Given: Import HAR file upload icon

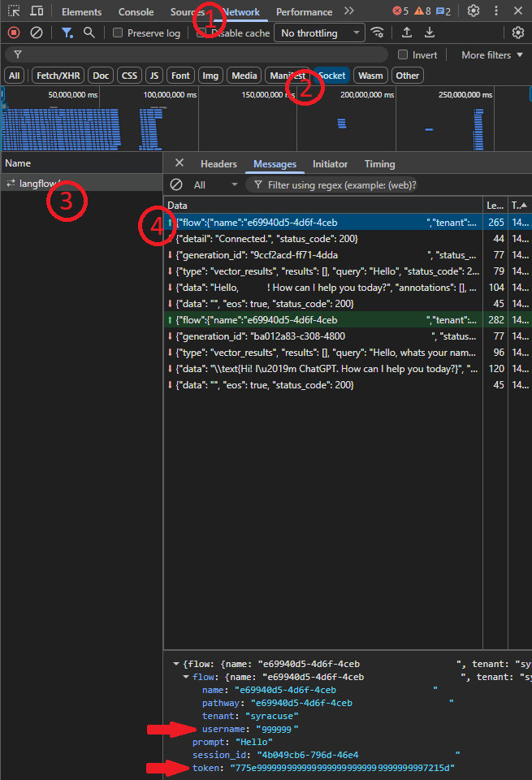Looking at the screenshot, I should pos(407,32).
